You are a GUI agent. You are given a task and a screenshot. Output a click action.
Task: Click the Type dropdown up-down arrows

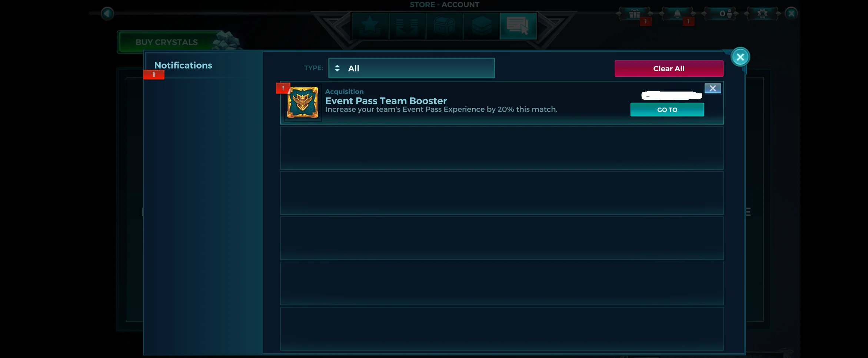click(337, 68)
